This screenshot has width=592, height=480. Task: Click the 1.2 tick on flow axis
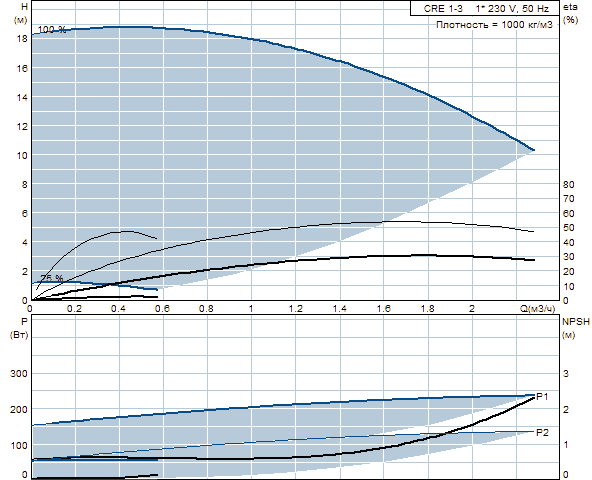point(295,309)
